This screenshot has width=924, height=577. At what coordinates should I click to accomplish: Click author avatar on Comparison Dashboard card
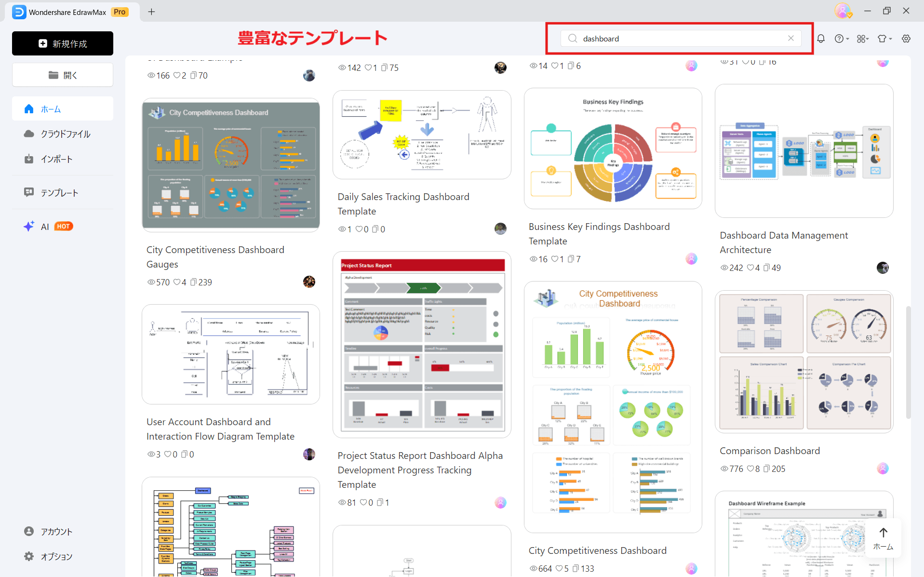pyautogui.click(x=883, y=469)
